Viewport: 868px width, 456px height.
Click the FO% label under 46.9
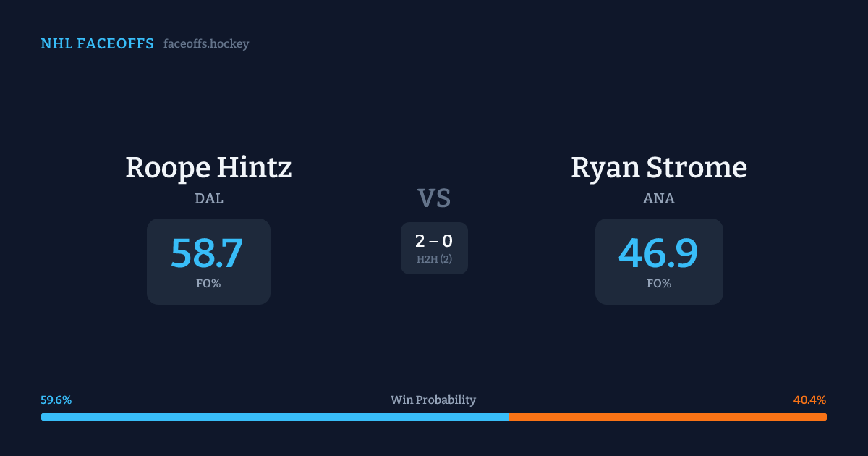tap(659, 284)
